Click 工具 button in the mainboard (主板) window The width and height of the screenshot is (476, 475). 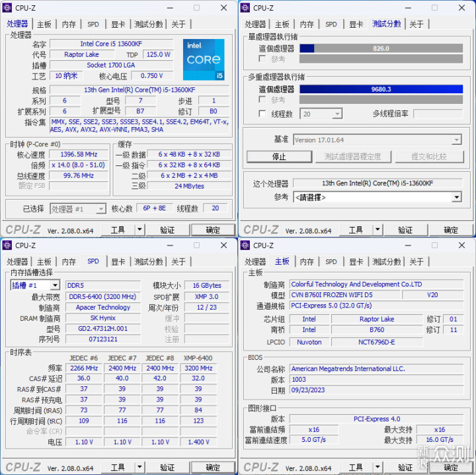pyautogui.click(x=356, y=468)
